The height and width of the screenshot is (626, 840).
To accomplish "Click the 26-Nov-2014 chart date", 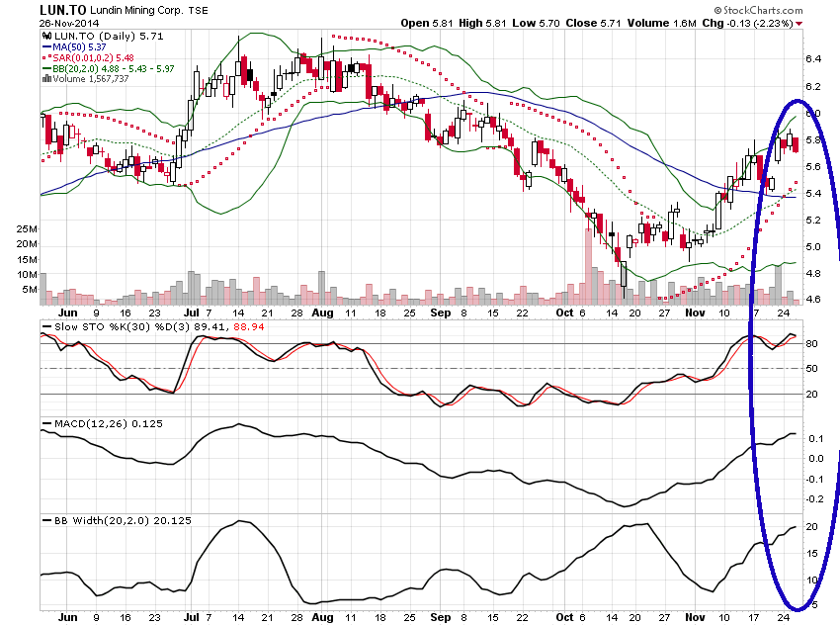I will [69, 23].
